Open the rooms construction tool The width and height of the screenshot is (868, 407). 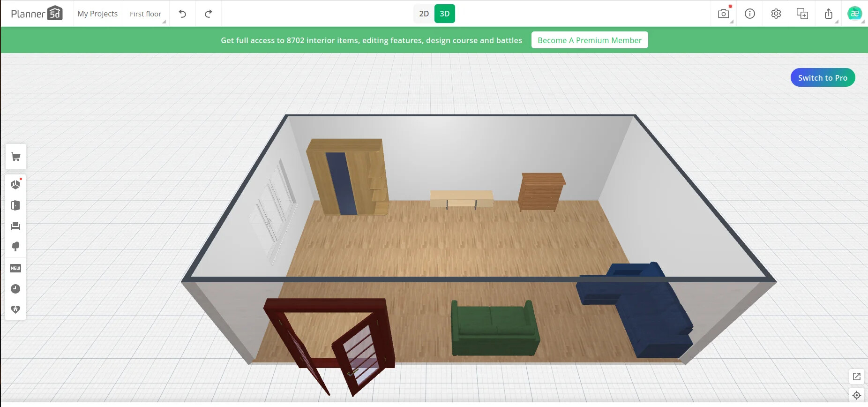pyautogui.click(x=15, y=184)
